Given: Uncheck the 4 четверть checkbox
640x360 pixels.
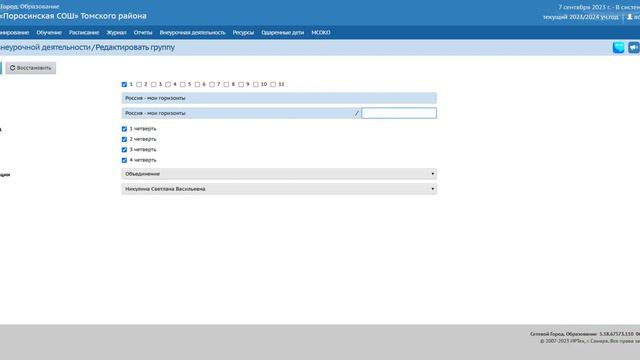Looking at the screenshot, I should pos(124,160).
